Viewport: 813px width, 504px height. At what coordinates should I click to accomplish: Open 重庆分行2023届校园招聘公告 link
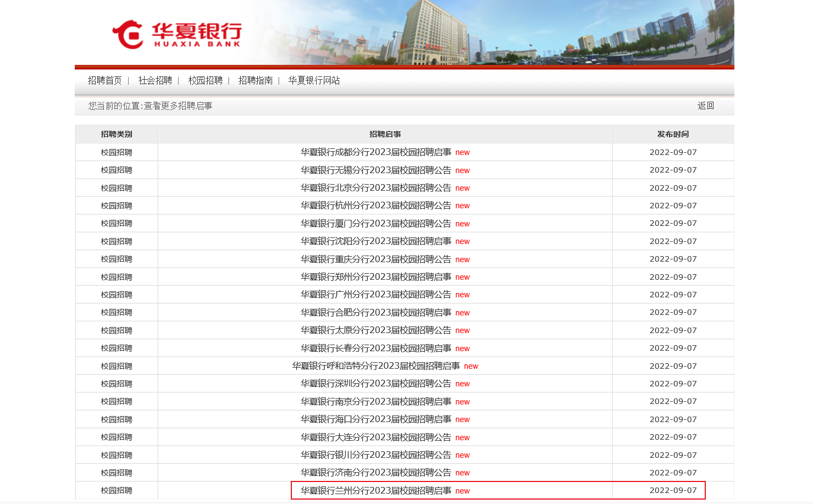(x=375, y=259)
